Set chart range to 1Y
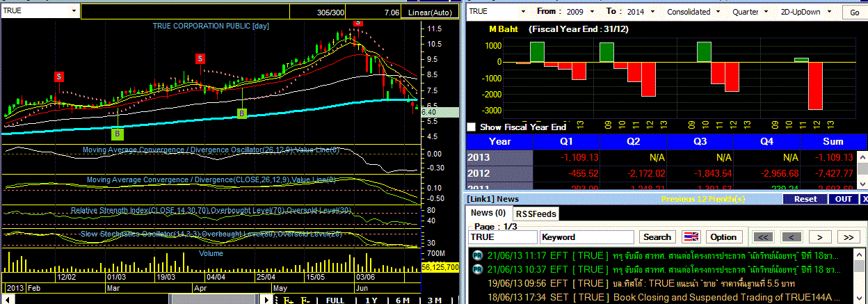Screen dimensions: 868x304 [x=371, y=301]
